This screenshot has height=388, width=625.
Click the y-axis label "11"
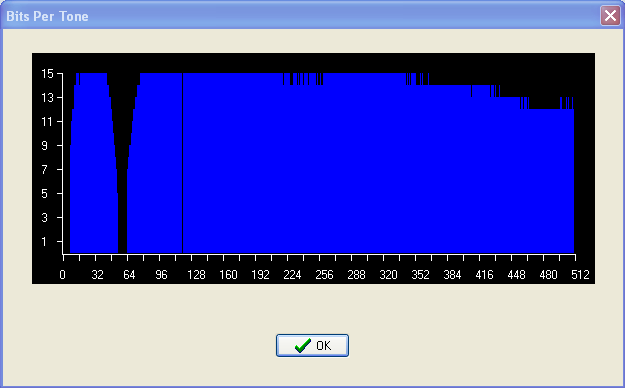point(47,122)
